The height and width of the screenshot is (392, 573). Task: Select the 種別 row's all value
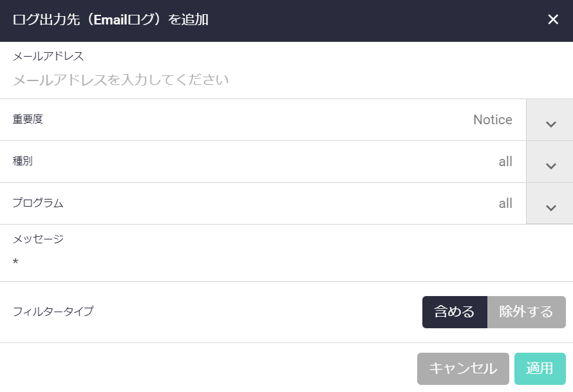pos(505,162)
